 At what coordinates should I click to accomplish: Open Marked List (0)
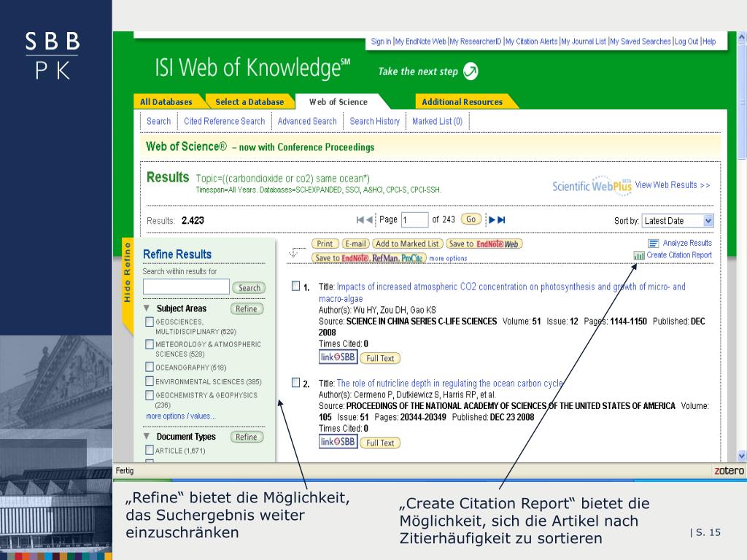[438, 122]
